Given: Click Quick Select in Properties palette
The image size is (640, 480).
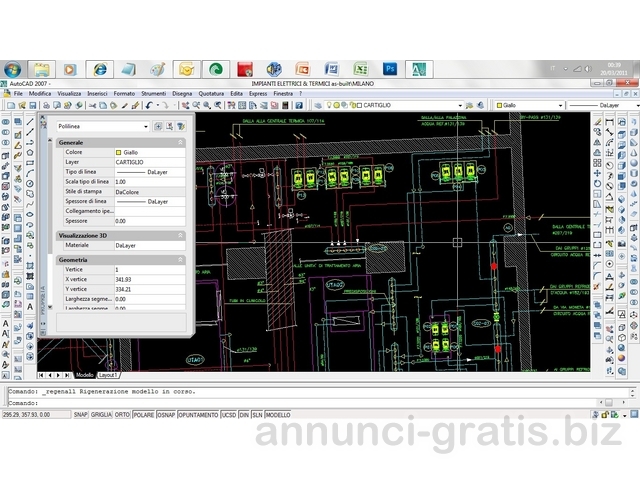Looking at the screenshot, I should click(x=181, y=127).
